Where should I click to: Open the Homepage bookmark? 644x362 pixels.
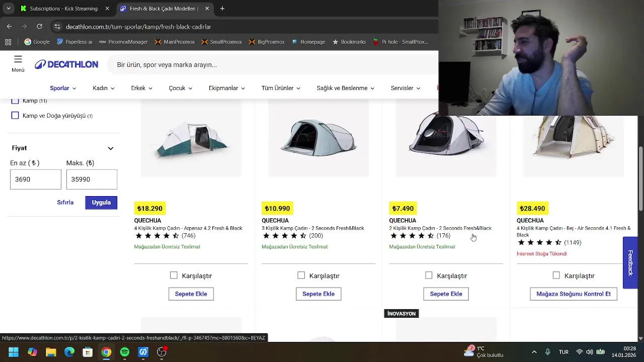[308, 42]
